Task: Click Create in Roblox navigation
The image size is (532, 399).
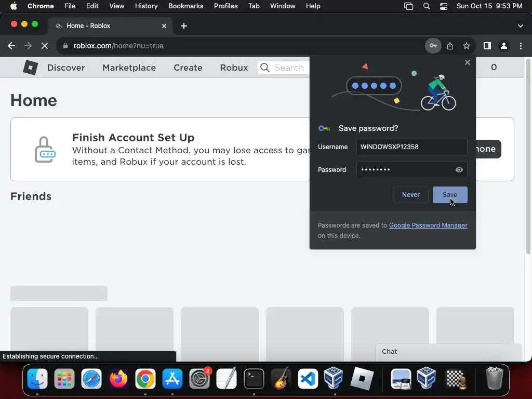Action: pos(188,68)
